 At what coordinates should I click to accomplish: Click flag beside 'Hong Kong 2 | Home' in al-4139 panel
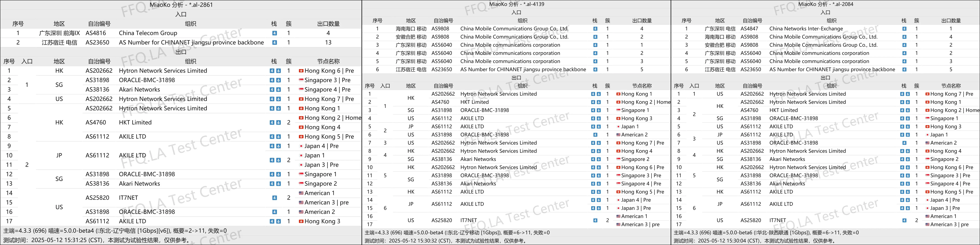(x=618, y=102)
